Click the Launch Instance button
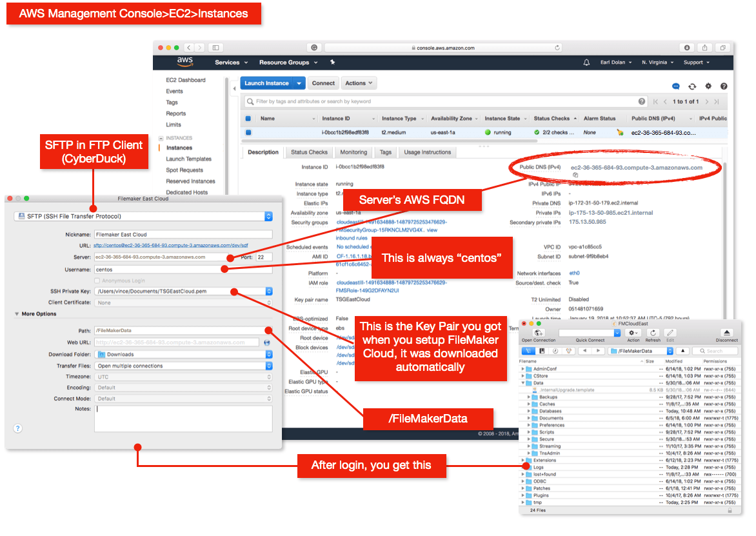 [x=266, y=83]
